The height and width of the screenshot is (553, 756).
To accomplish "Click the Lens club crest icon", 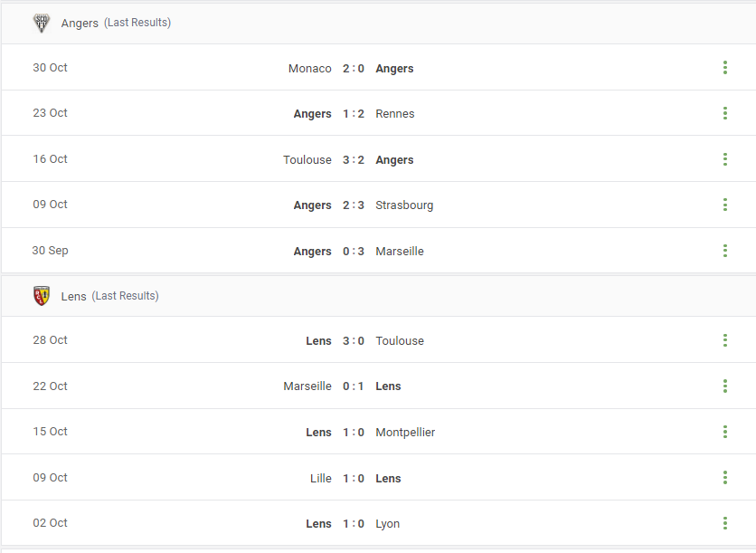I will pos(42,296).
